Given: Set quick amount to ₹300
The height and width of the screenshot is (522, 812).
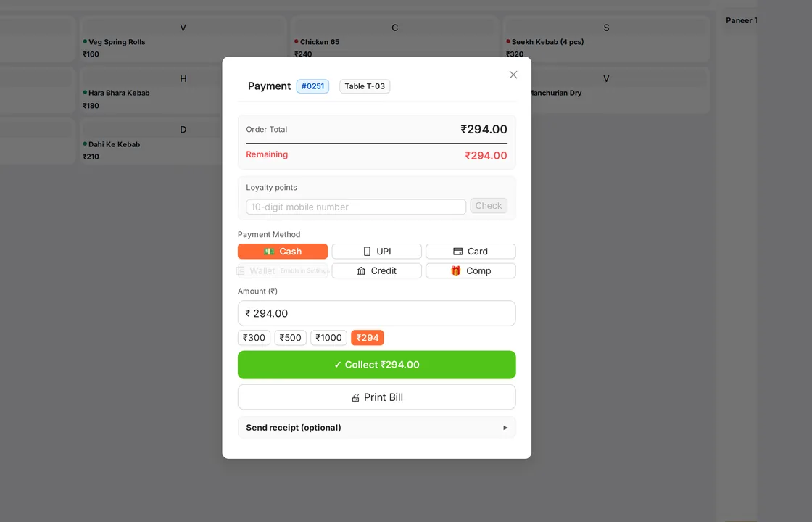Looking at the screenshot, I should (x=254, y=338).
